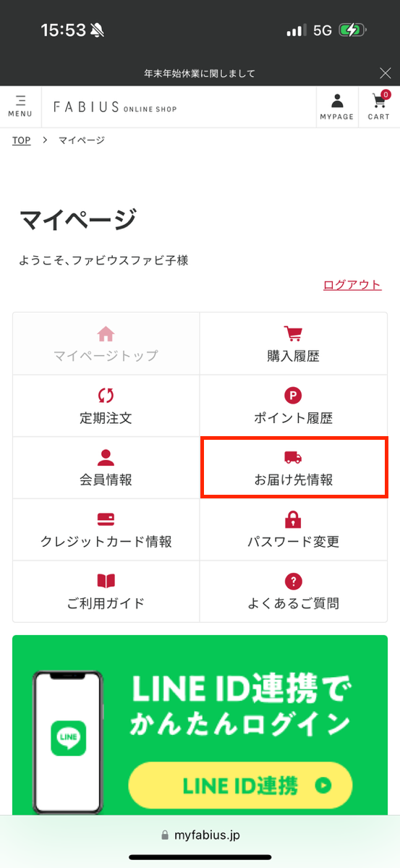Open 会員情報 person tile
This screenshot has width=400, height=868.
(x=106, y=467)
